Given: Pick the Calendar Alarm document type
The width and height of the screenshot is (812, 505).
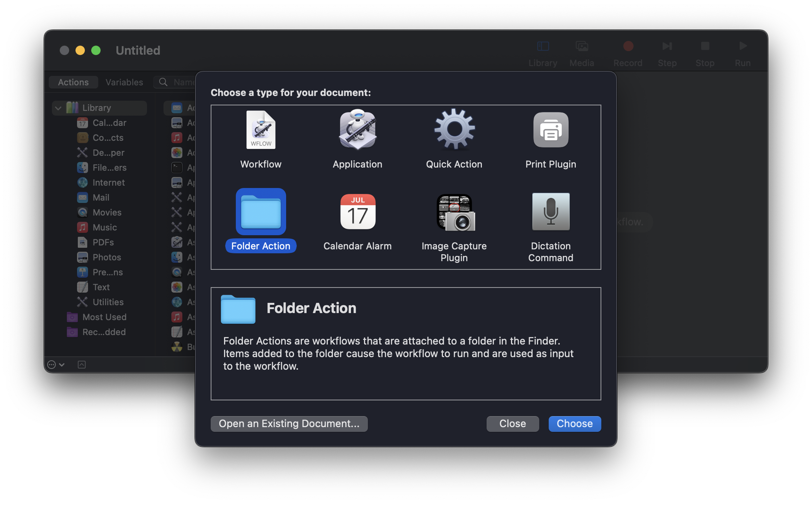Looking at the screenshot, I should coord(357,212).
